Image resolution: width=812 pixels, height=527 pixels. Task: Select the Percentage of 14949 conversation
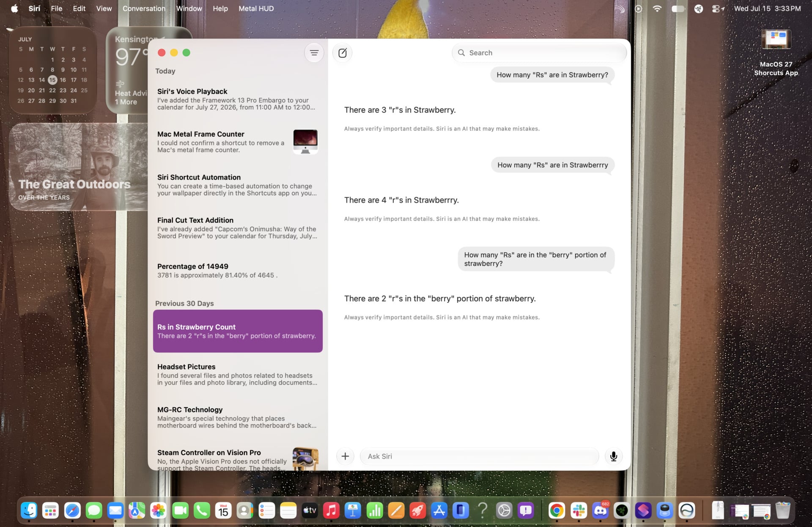pyautogui.click(x=238, y=271)
